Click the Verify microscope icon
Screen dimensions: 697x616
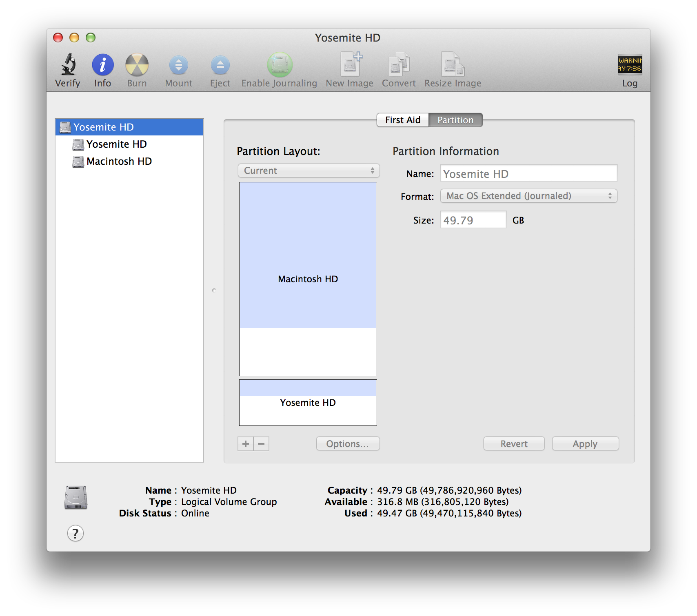click(x=68, y=64)
